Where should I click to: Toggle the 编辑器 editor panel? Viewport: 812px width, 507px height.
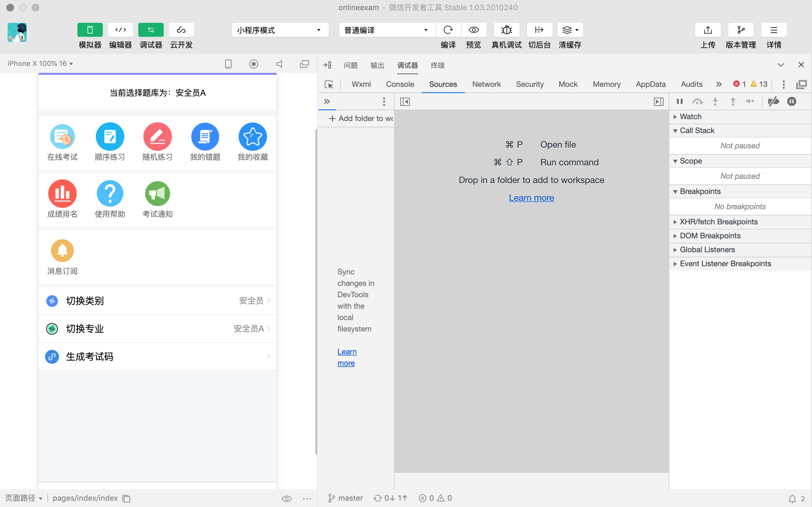pyautogui.click(x=121, y=30)
